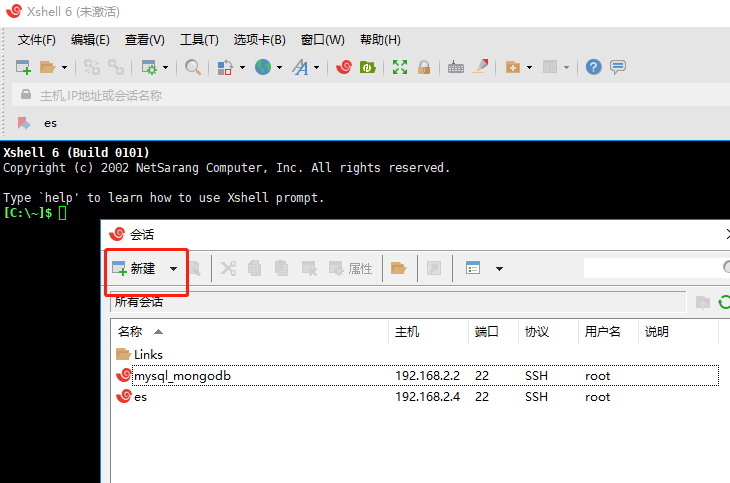730x483 pixels.
Task: Expand the globe Encoding dropdown arrow
Action: click(x=279, y=68)
